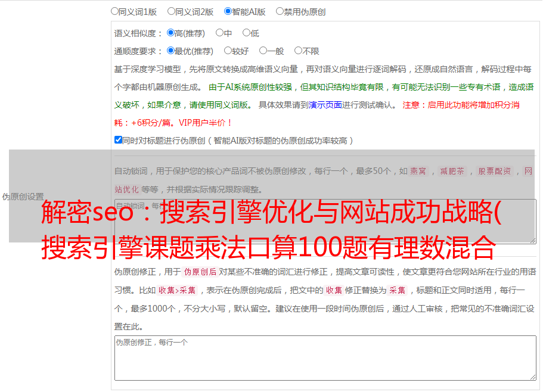Click the 伪原创修正 textarea
The height and width of the screenshot is (392, 543).
325,358
